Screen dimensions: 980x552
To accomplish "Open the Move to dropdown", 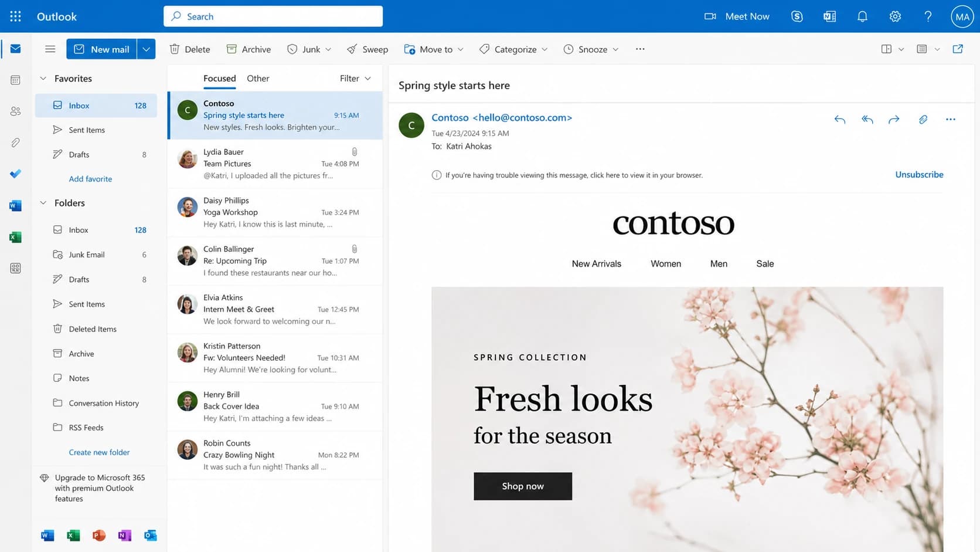I will pyautogui.click(x=461, y=49).
